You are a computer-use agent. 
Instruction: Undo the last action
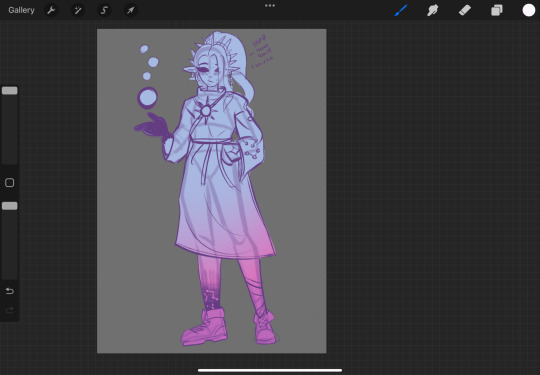coord(10,291)
